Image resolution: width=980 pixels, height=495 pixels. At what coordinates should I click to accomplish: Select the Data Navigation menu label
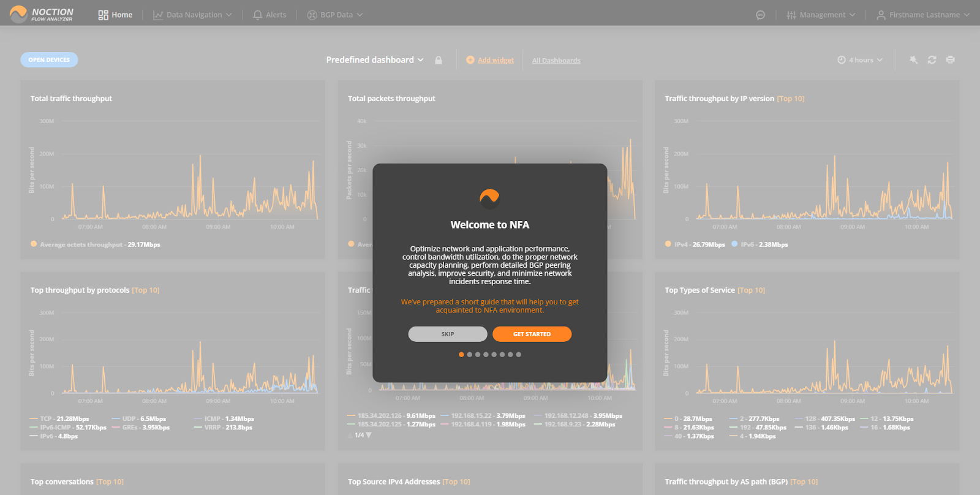tap(194, 15)
